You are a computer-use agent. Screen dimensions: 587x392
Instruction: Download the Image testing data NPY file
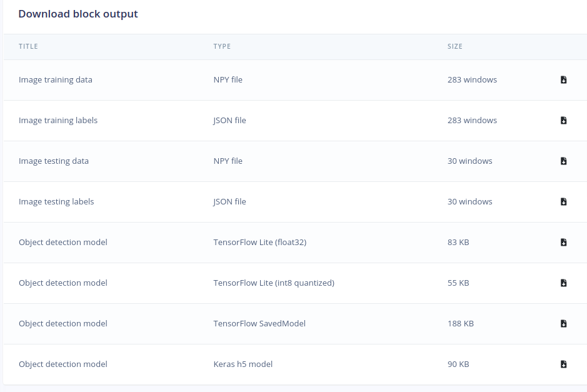[x=563, y=161]
